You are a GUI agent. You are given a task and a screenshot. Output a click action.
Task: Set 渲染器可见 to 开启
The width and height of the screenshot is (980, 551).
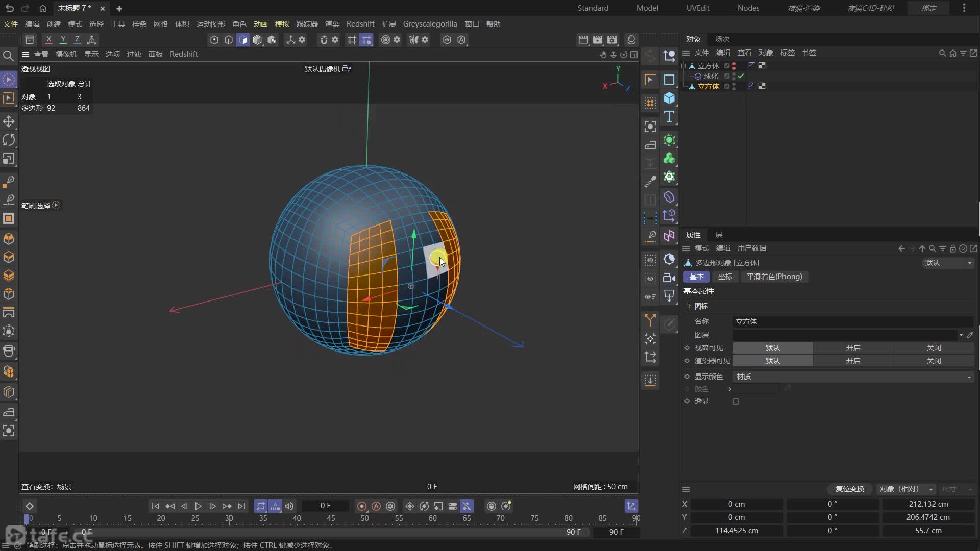[853, 361]
